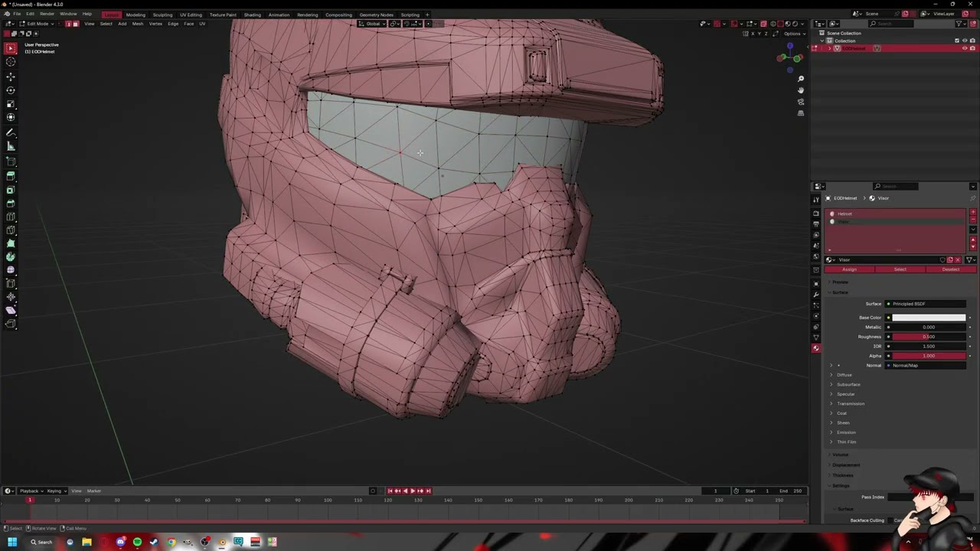This screenshot has height=551, width=980.
Task: Toggle Collection exclude checkbox
Action: coord(956,41)
